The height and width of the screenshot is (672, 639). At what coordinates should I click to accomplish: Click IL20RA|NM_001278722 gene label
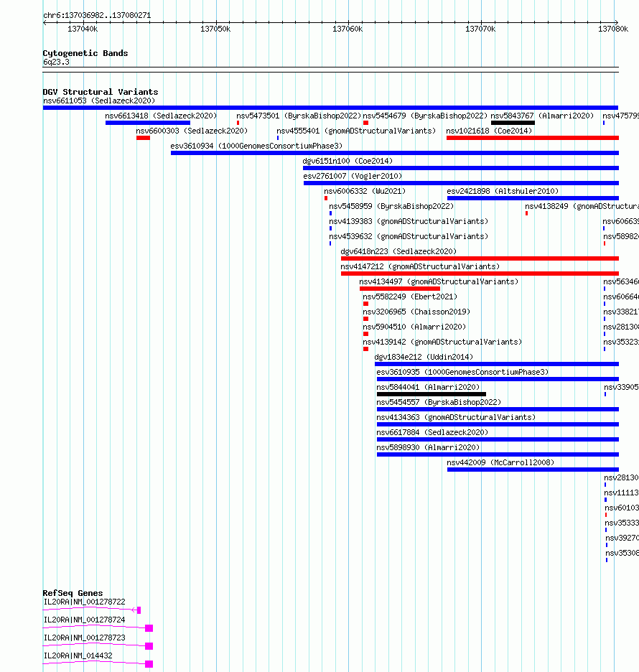pos(85,602)
